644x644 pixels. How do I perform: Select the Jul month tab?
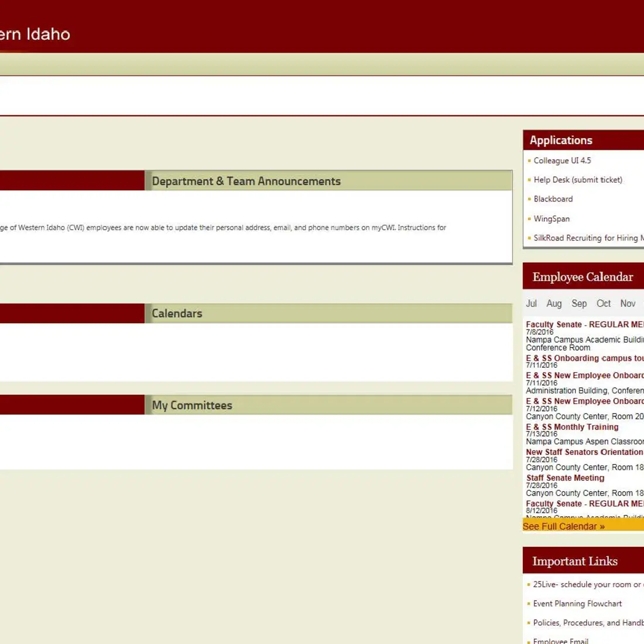[x=531, y=303]
